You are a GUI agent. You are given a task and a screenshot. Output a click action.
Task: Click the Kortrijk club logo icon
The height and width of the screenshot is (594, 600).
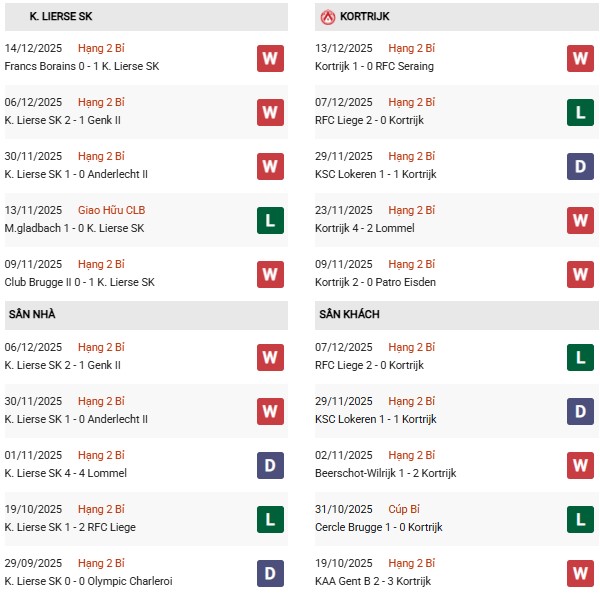(327, 17)
